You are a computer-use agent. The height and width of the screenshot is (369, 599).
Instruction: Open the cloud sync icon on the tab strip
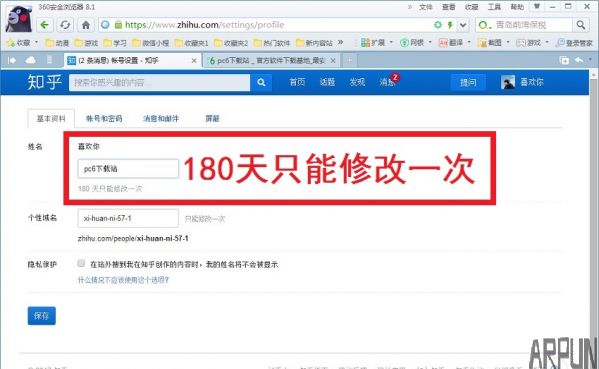point(31,60)
